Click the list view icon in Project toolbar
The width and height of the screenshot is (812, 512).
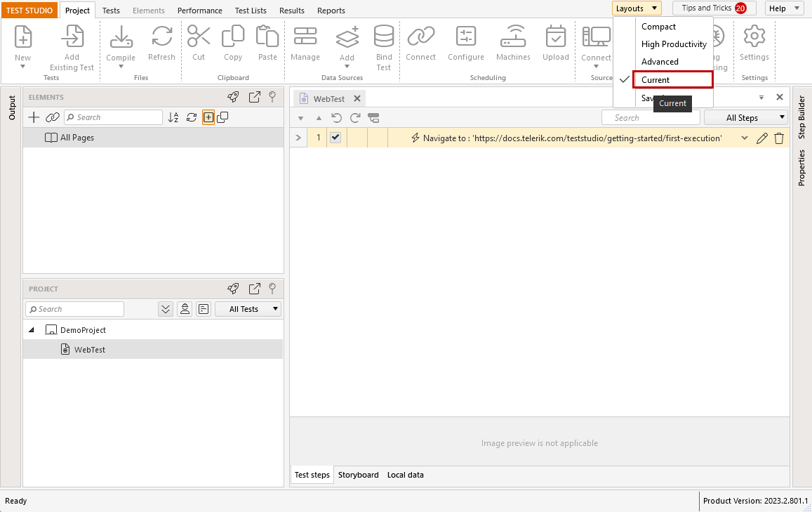pyautogui.click(x=204, y=309)
